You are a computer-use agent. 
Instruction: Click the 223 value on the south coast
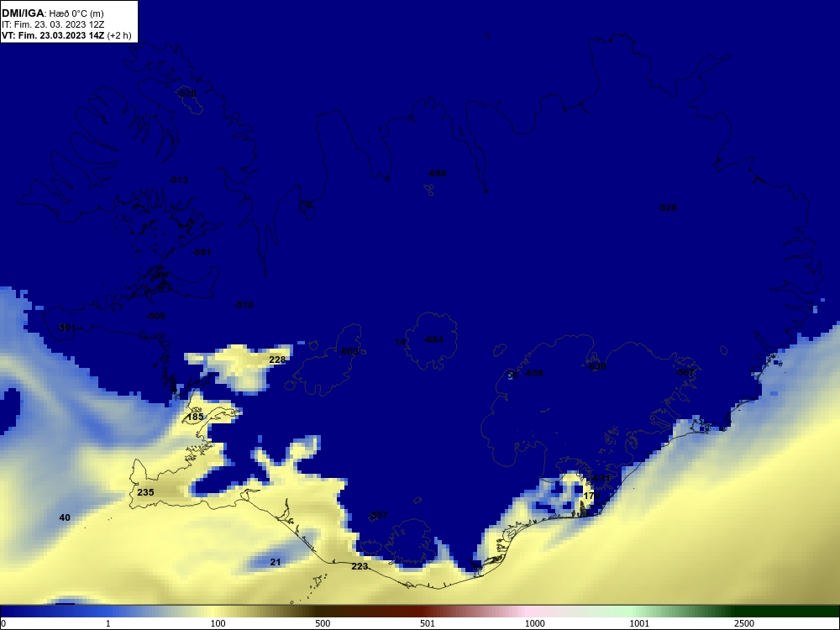(360, 566)
